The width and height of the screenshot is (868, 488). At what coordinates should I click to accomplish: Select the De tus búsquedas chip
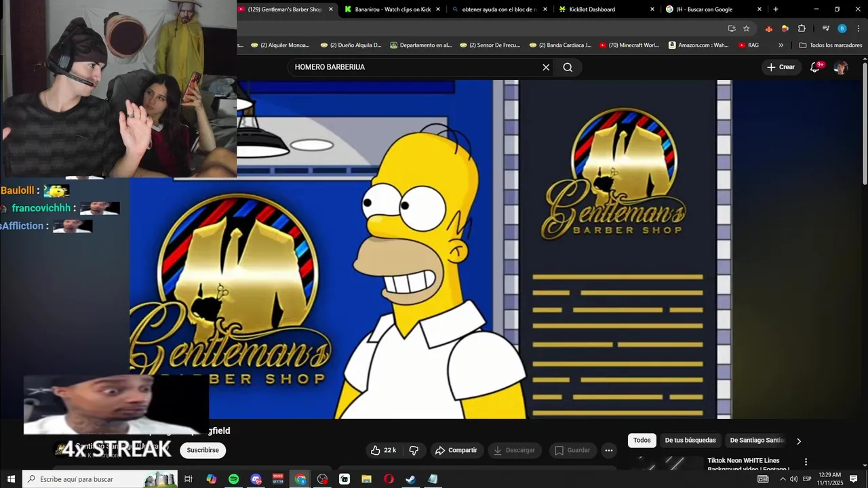coord(690,441)
